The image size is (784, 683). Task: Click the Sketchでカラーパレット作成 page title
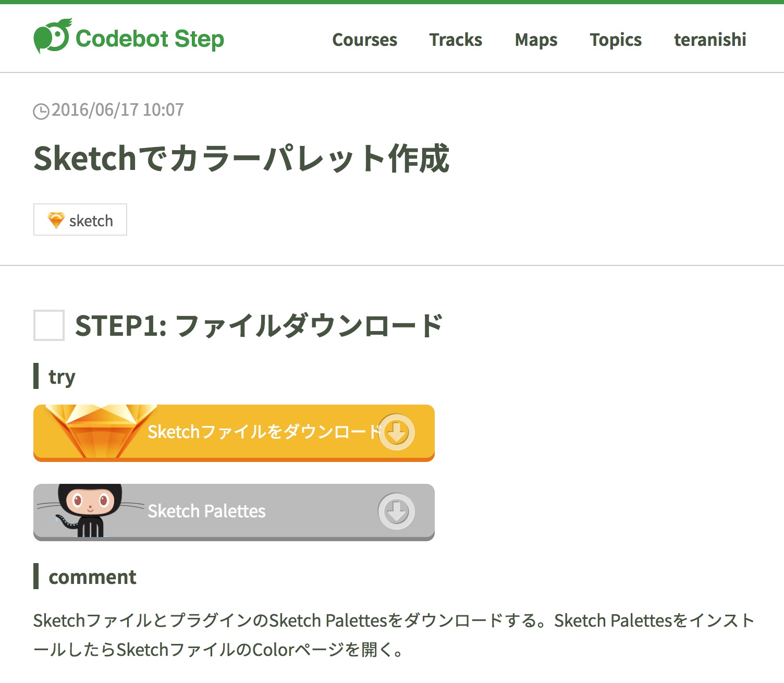(241, 158)
